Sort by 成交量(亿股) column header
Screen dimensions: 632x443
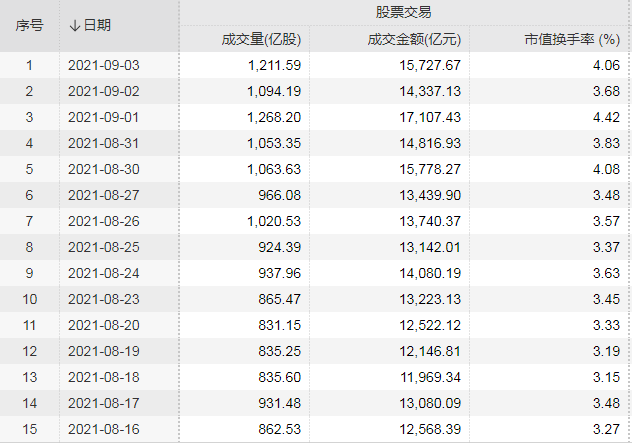click(x=262, y=40)
